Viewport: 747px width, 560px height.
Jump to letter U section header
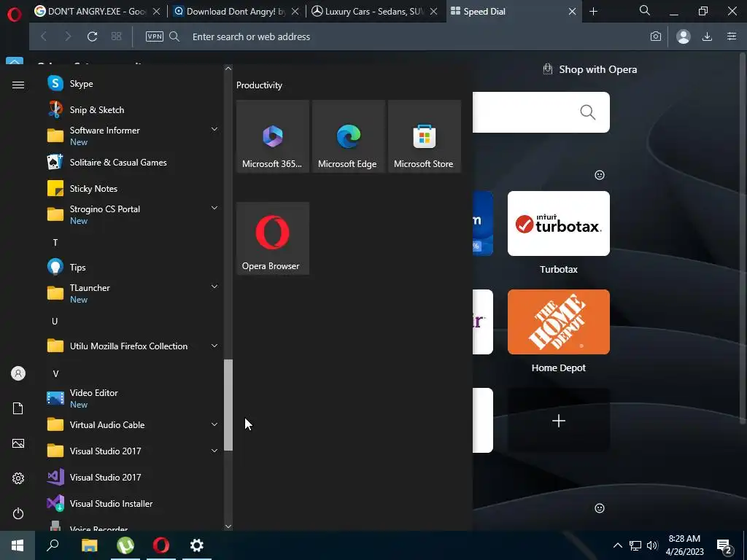(55, 322)
